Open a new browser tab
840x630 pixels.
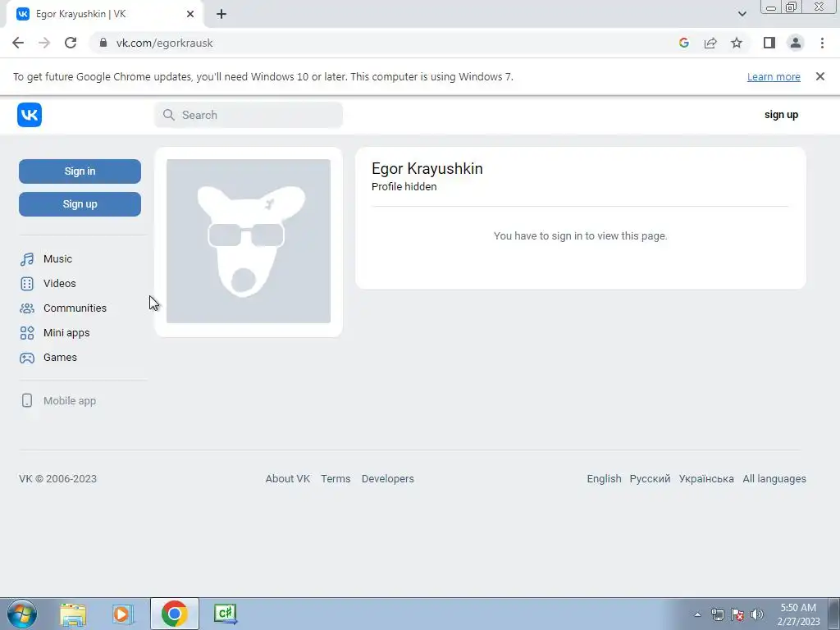[x=221, y=14]
